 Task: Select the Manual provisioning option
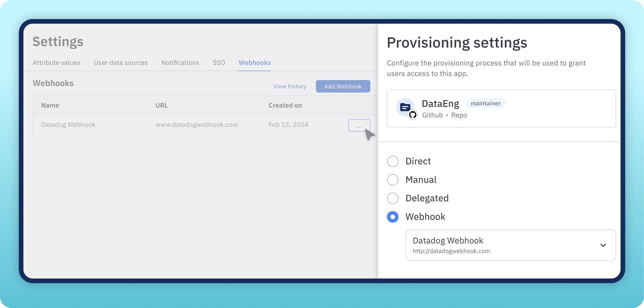click(x=393, y=180)
